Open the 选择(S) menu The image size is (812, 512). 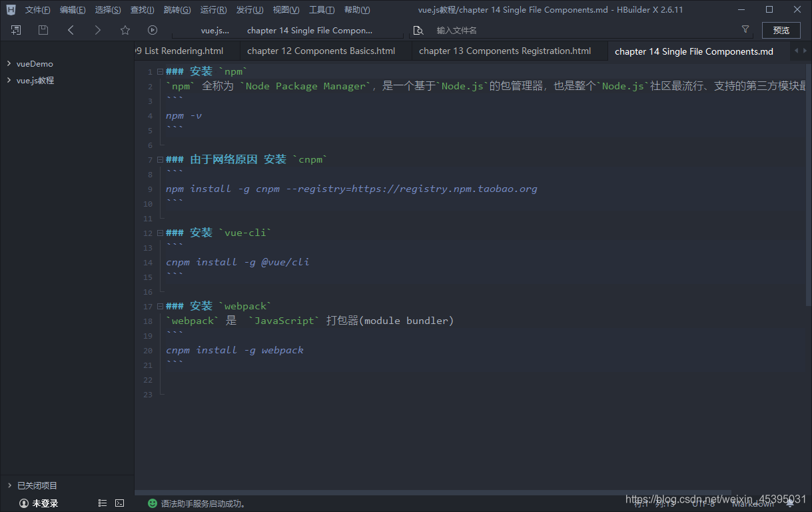coord(108,10)
